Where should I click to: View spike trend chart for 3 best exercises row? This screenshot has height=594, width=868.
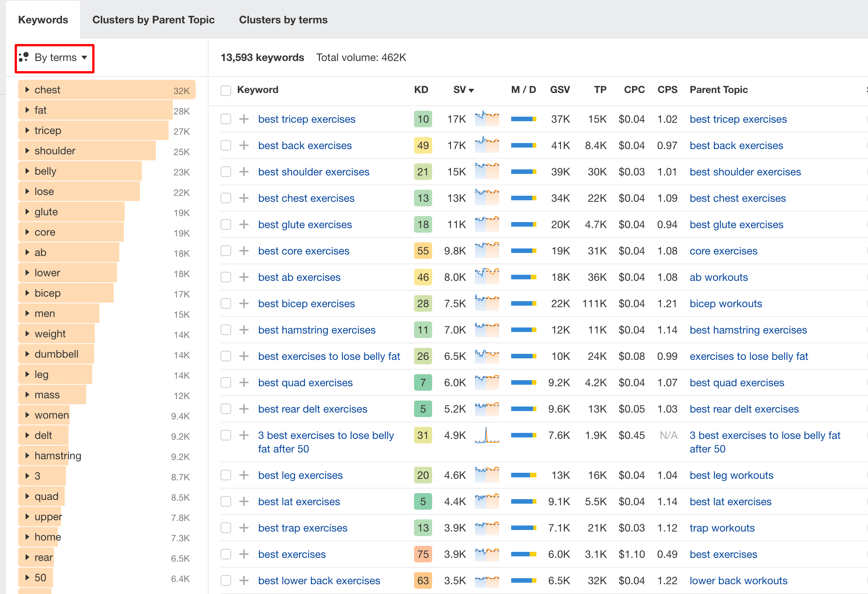(x=487, y=435)
